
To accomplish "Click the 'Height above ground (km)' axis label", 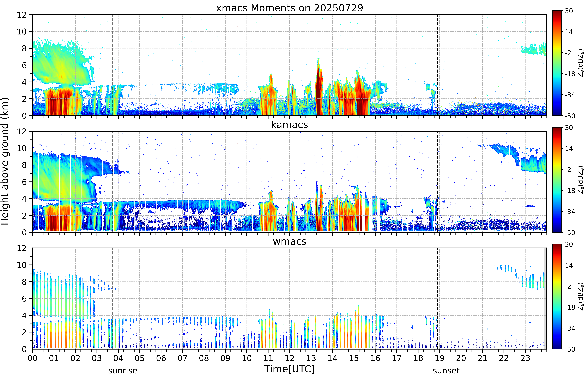I will point(5,161).
